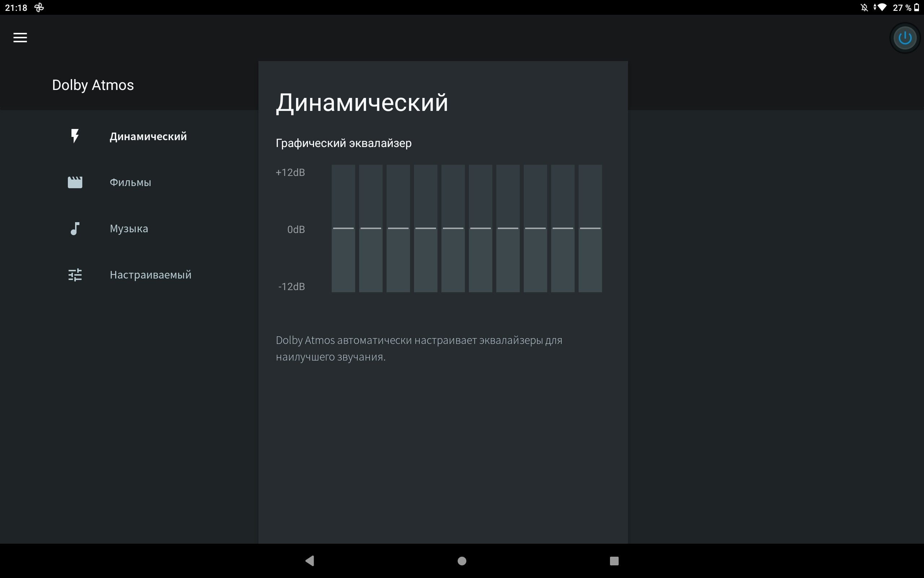Click the Графический эквалайзер label
Viewport: 924px width, 578px height.
point(344,143)
